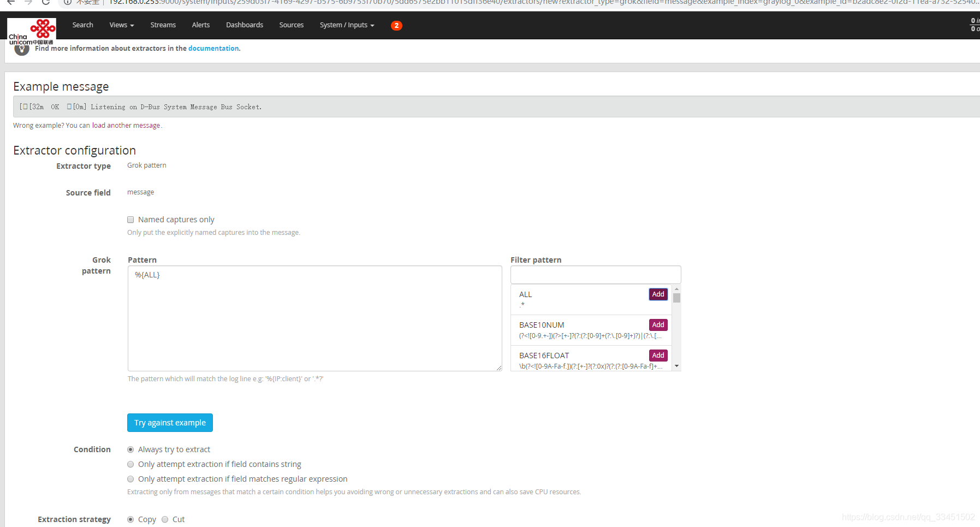Click the lightbulb tip icon
Image resolution: width=980 pixels, height=527 pixels.
21,49
